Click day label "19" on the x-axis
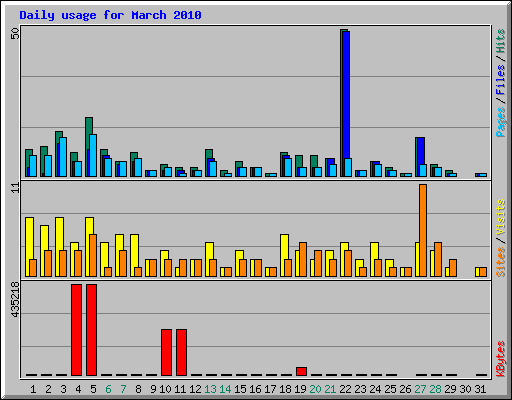Image resolution: width=512 pixels, height=400 pixels. 300,389
